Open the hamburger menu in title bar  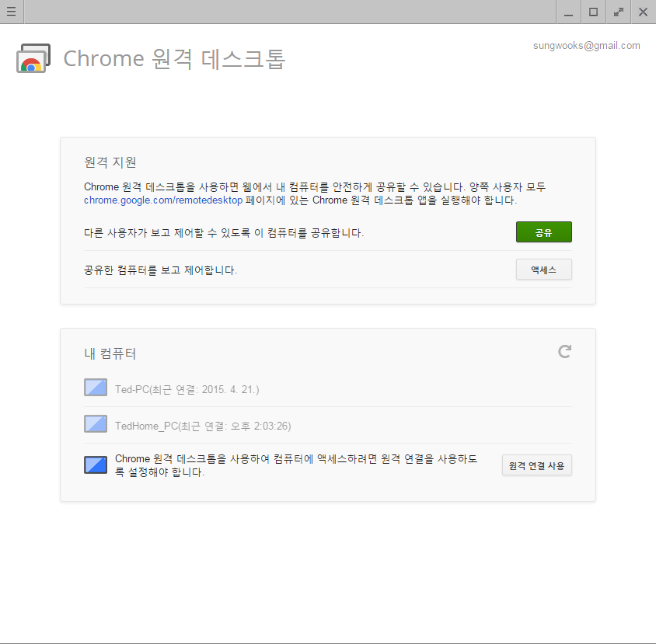point(12,12)
